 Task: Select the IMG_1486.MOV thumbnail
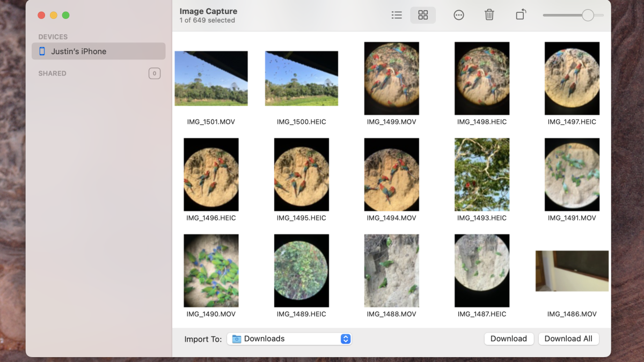tap(572, 271)
